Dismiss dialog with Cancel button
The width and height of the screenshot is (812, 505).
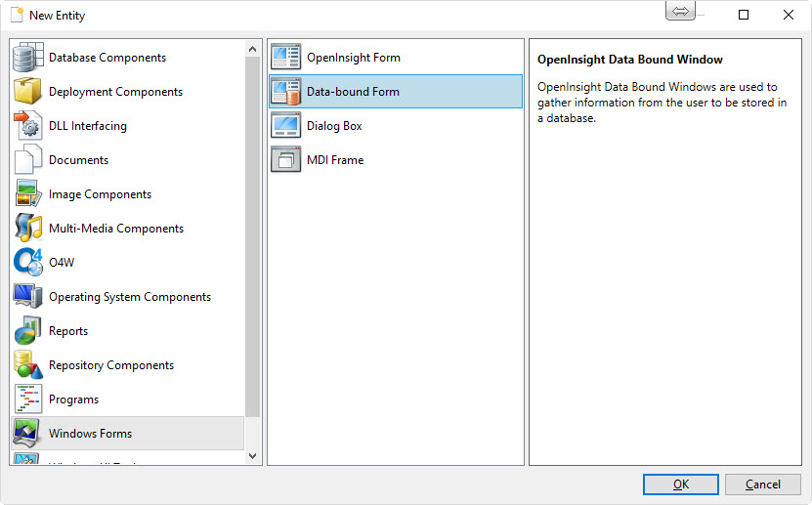pos(762,484)
